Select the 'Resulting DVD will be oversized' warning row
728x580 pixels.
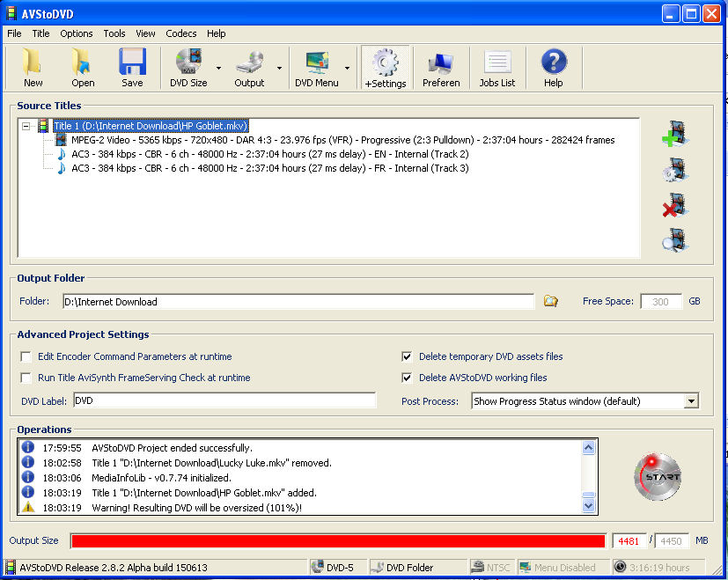pos(300,508)
